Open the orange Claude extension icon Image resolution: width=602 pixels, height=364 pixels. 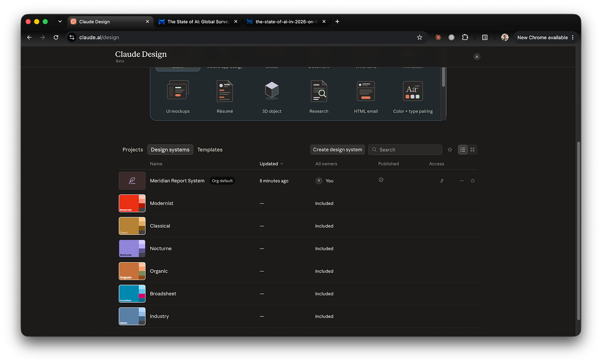(x=438, y=37)
